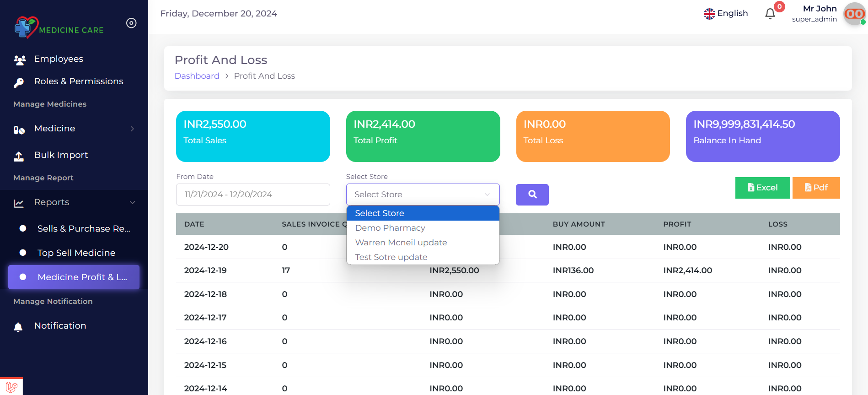Export report with Excel button
The image size is (868, 395).
762,188
